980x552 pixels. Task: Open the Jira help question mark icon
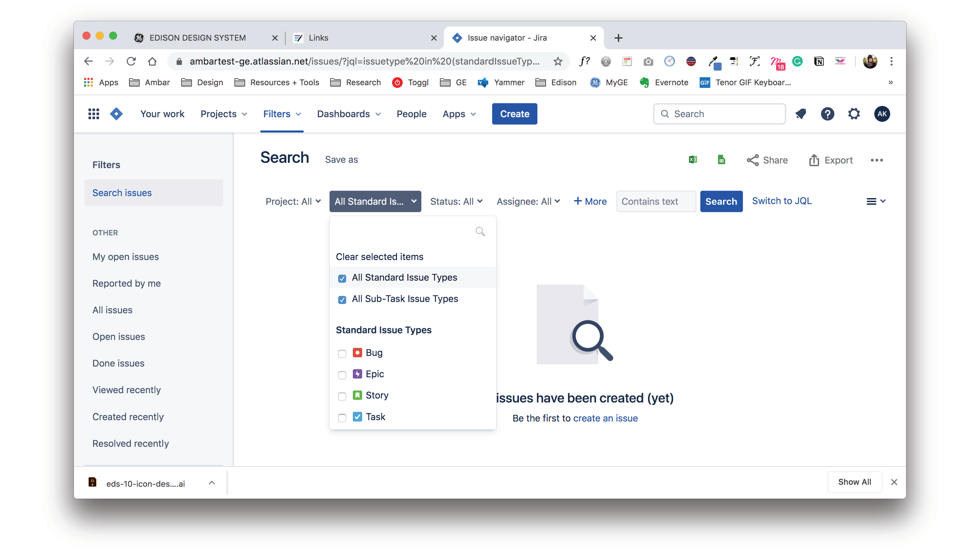tap(827, 114)
